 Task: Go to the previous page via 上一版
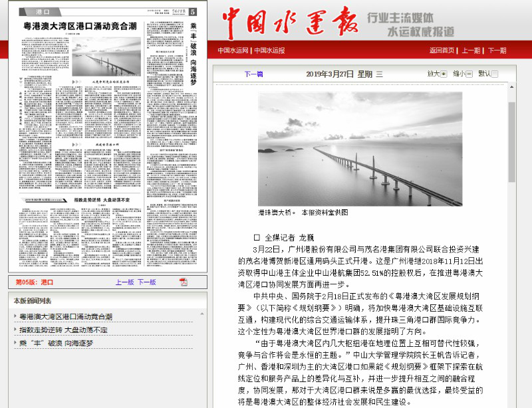124,282
